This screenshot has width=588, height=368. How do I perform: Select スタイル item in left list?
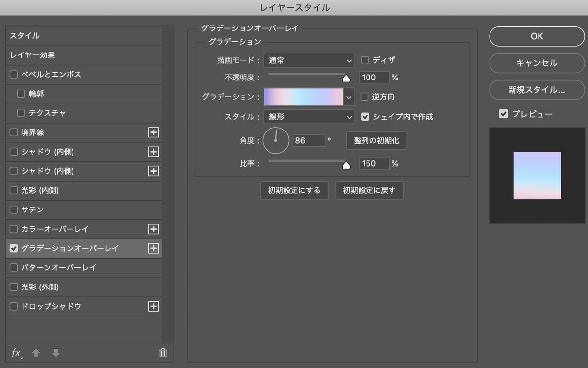click(84, 36)
